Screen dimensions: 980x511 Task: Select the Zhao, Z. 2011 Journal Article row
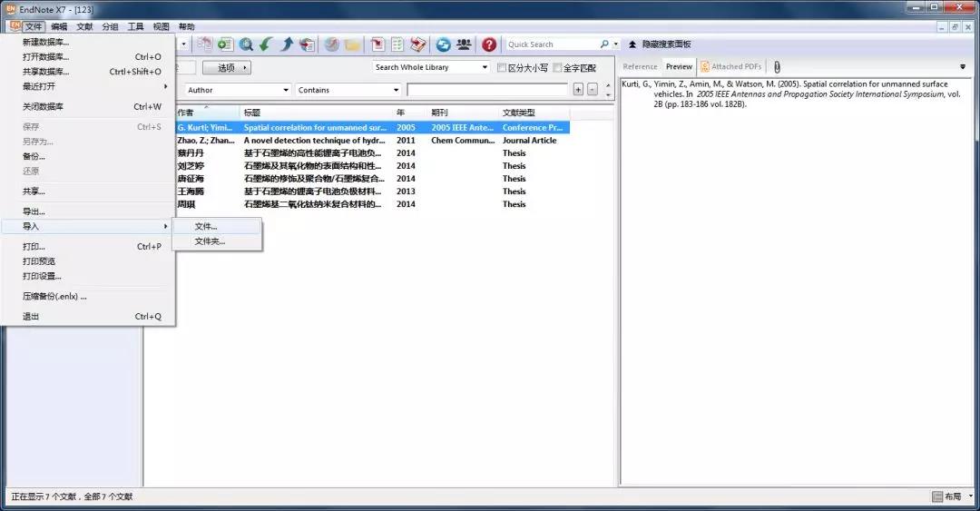point(373,140)
